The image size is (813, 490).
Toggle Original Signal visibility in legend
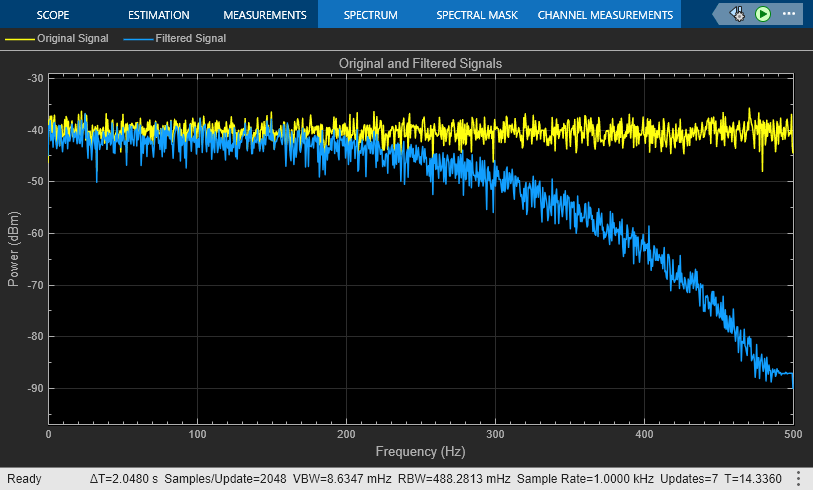pos(75,39)
